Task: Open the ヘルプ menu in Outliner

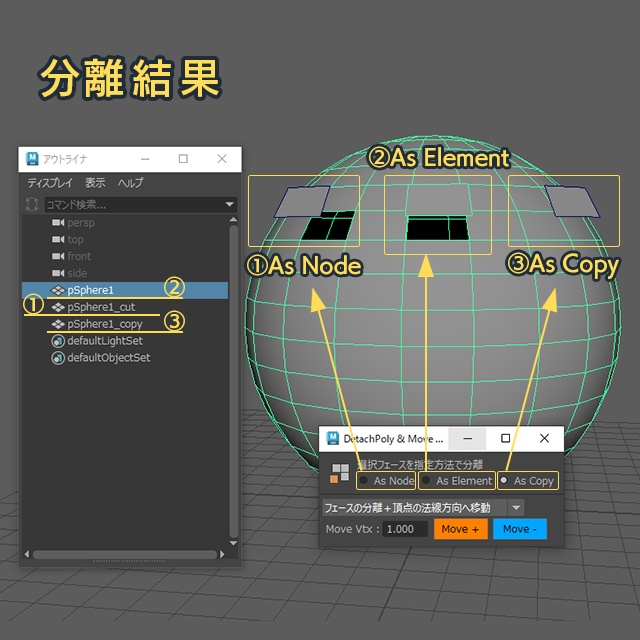Action: point(131,183)
